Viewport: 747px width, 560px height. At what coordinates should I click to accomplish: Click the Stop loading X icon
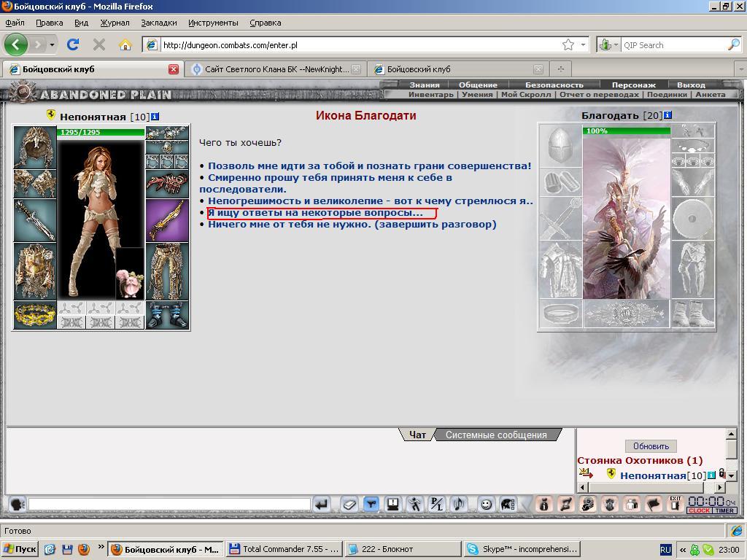pyautogui.click(x=99, y=44)
